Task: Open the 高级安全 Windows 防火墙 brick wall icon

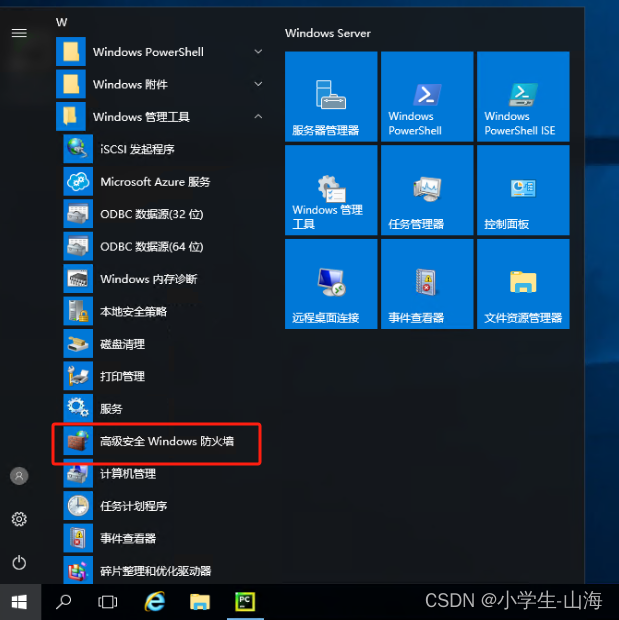Action: pos(78,441)
